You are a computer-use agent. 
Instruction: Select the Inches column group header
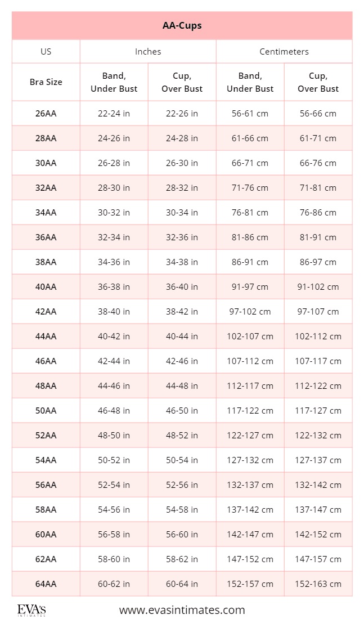148,51
